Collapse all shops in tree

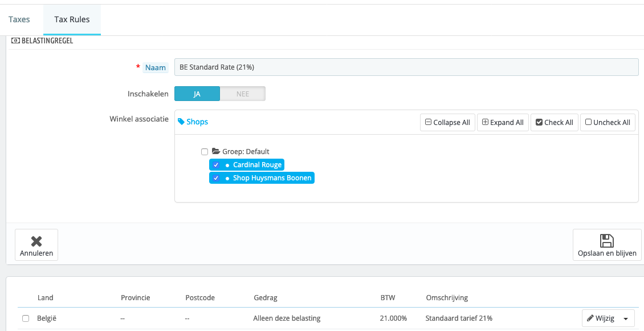[x=447, y=122]
